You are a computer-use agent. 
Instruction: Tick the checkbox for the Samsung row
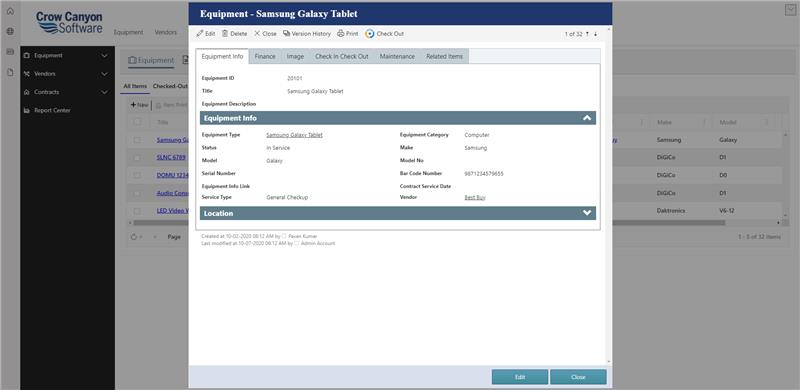click(x=137, y=140)
